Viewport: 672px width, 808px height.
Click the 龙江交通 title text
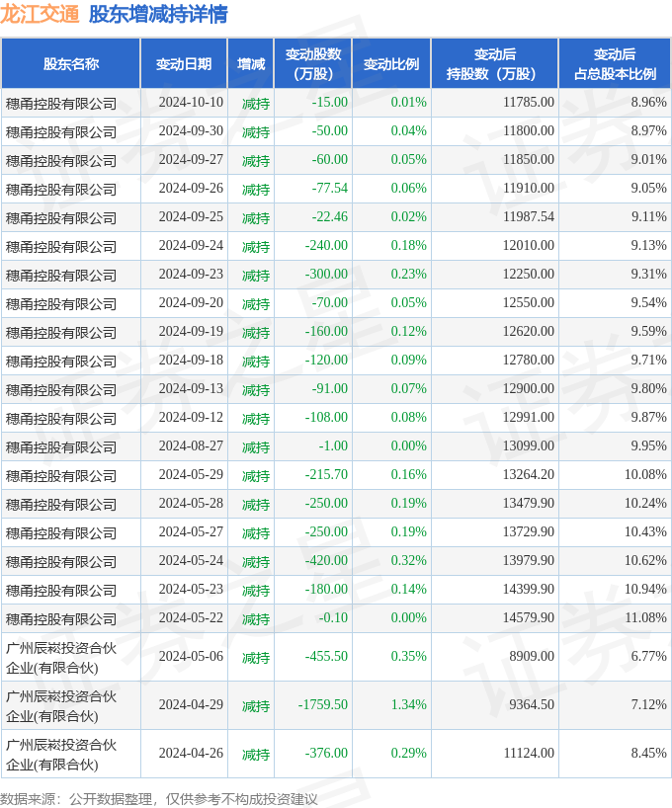tap(41, 14)
